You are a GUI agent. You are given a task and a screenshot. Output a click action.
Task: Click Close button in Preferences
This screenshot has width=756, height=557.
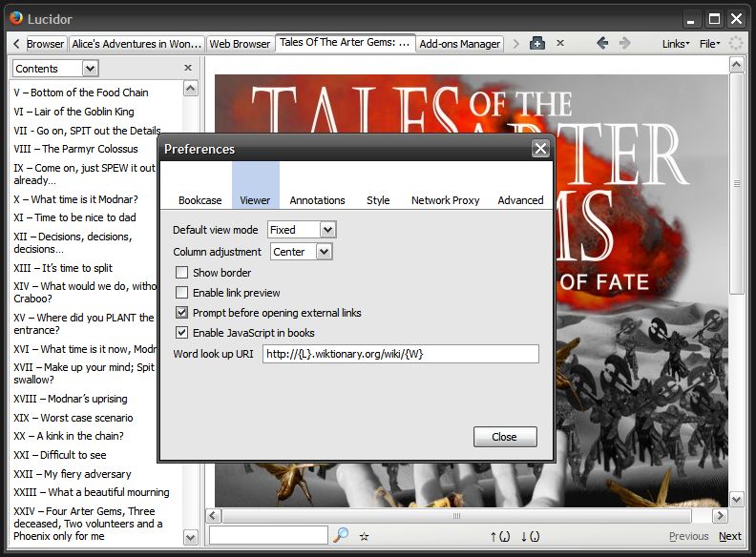[x=505, y=437]
